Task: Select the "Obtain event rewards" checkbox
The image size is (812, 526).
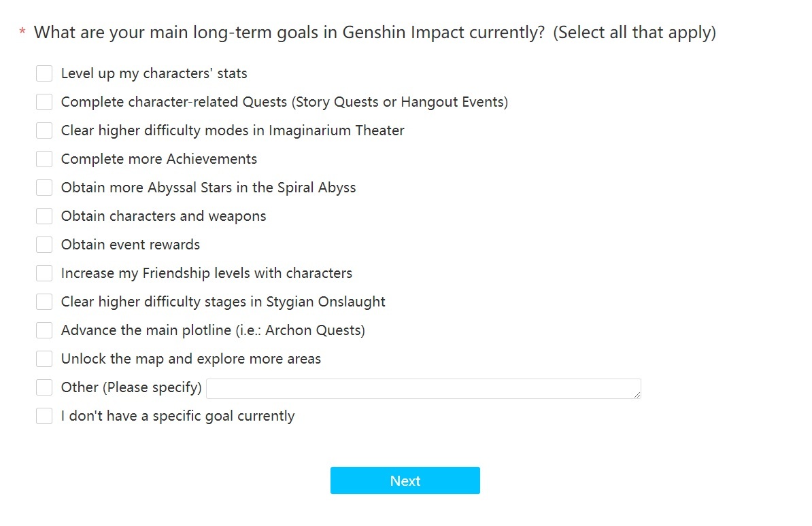Action: pyautogui.click(x=44, y=245)
